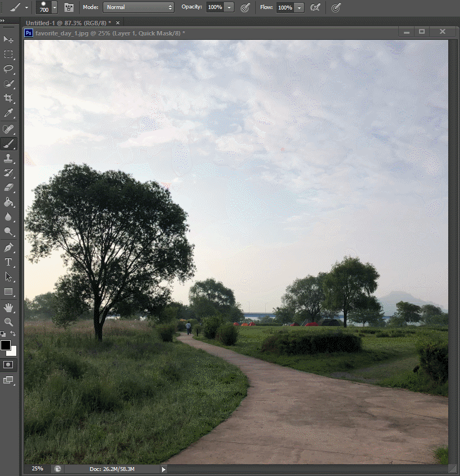Image resolution: width=460 pixels, height=476 pixels.
Task: Reset default foreground and background colors
Action: pos(3,334)
